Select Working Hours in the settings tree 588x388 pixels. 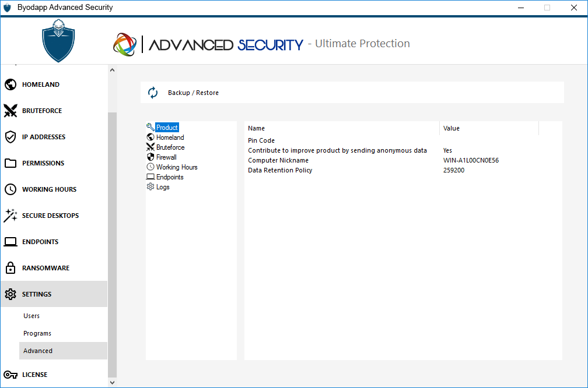(x=177, y=167)
